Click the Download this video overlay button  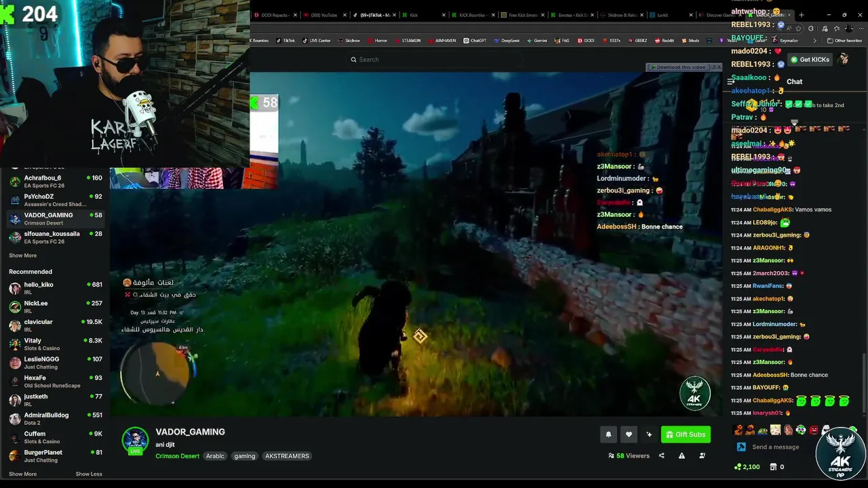tap(678, 67)
